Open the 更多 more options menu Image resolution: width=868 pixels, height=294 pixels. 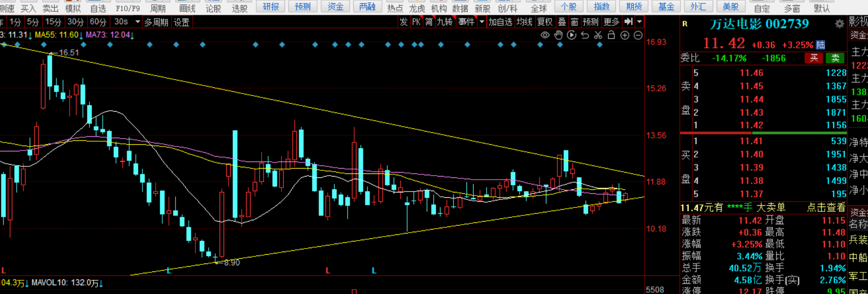611,22
